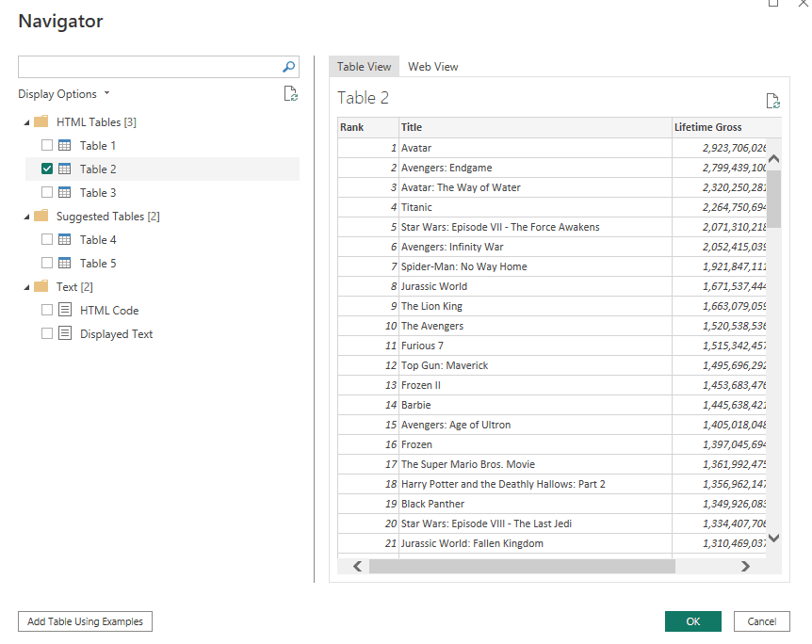Check the Table 5 checkbox

coord(47,263)
